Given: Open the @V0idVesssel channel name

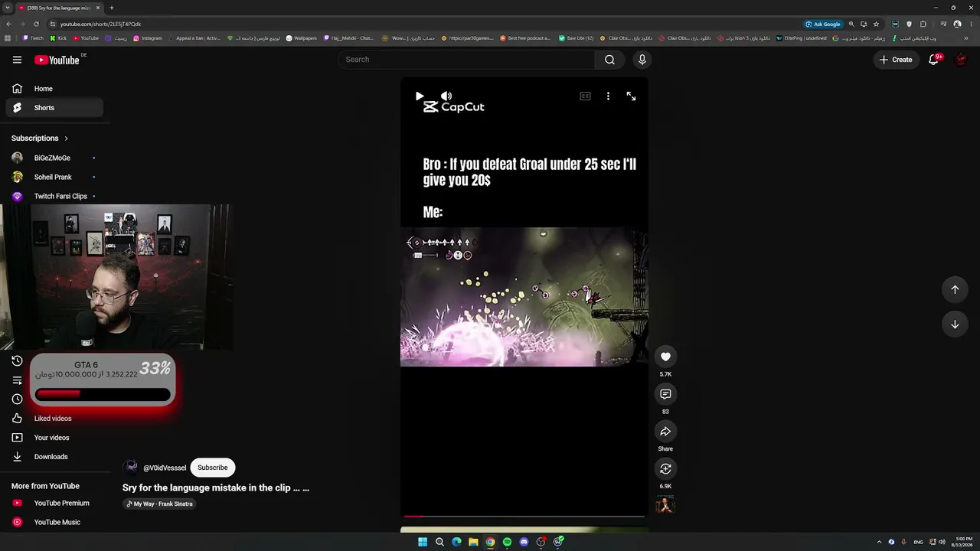Looking at the screenshot, I should click(x=165, y=468).
